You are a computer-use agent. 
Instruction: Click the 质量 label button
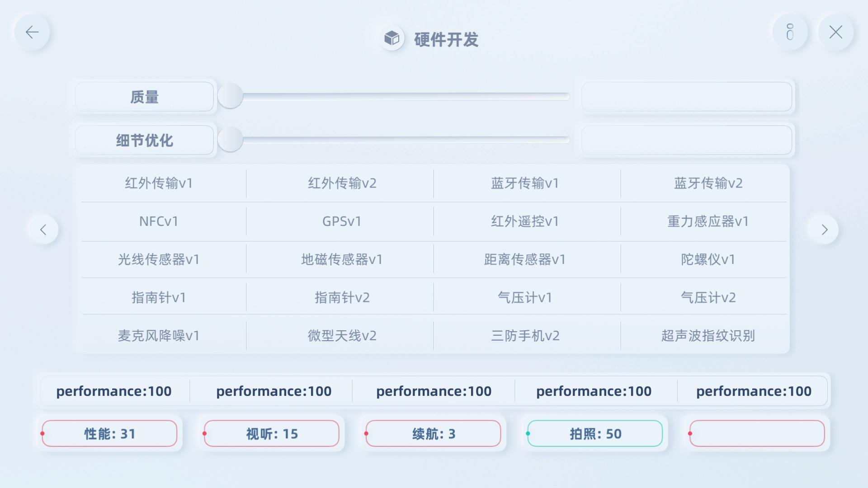[x=144, y=96]
